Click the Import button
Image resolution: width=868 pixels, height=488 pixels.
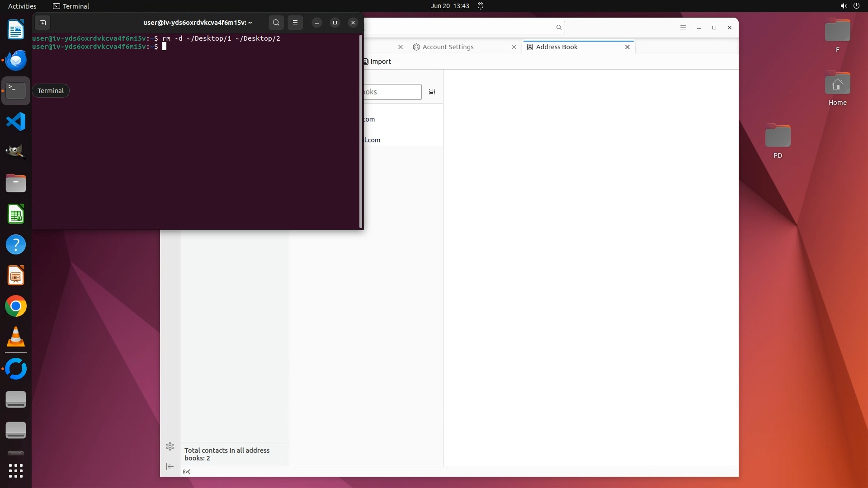(377, 61)
